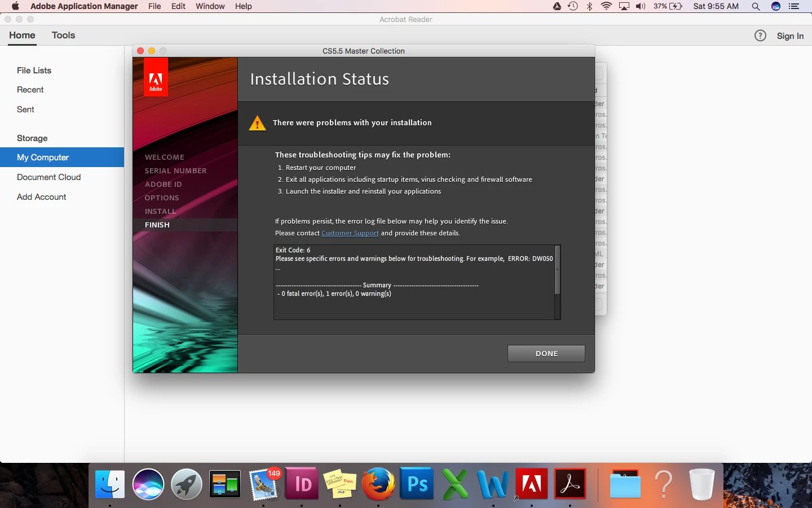Screen dimensions: 812x508
Task: Launch Siri from the dock
Action: click(x=148, y=484)
